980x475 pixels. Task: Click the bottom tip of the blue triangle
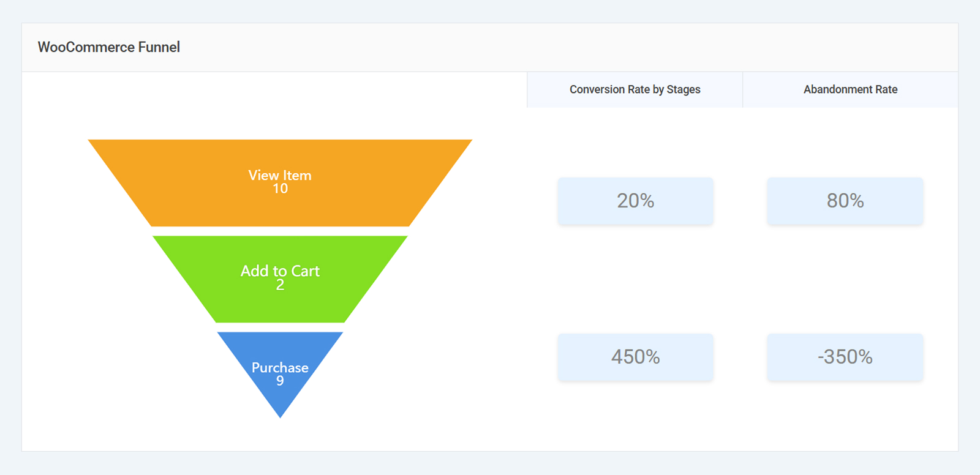pos(280,413)
